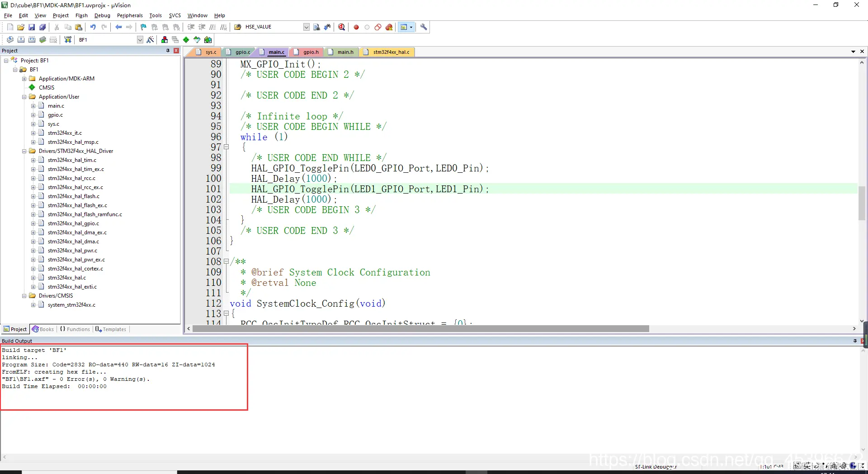868x474 pixels.
Task: Open the editor tab list dropdown arrow
Action: [853, 52]
